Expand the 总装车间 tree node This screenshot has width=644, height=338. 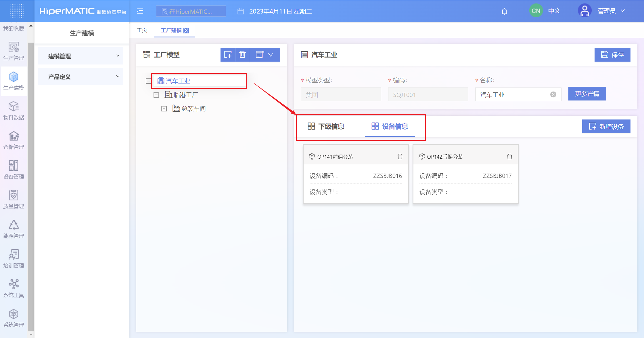[164, 109]
